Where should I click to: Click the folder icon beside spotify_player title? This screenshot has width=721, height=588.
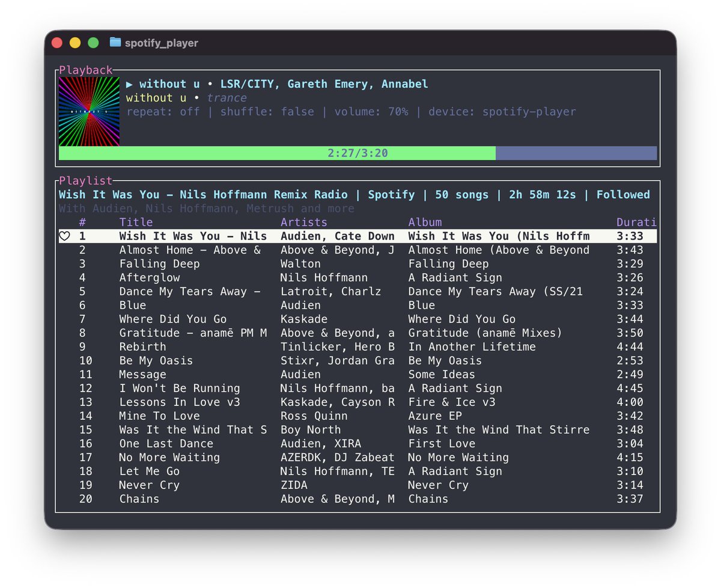pos(115,43)
